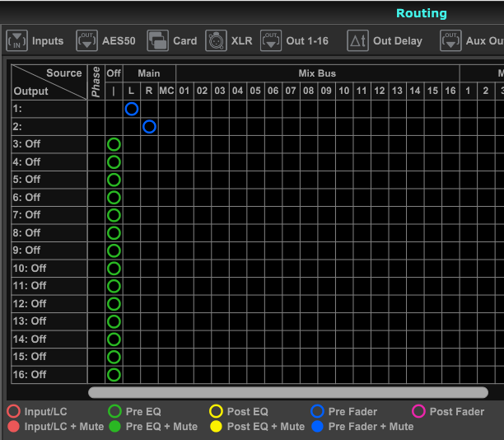Toggle Main L routing for output 1
Image resolution: width=504 pixels, height=440 pixels.
(132, 109)
